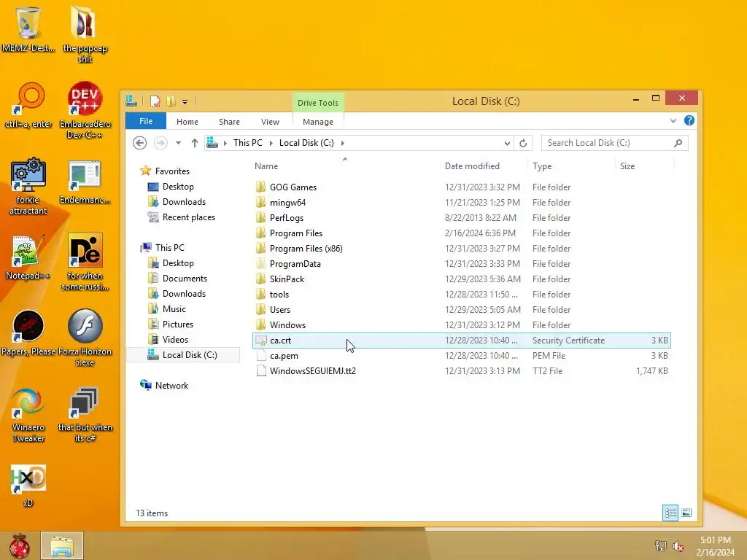
Task: Switch to Large icons view button
Action: coord(686,513)
